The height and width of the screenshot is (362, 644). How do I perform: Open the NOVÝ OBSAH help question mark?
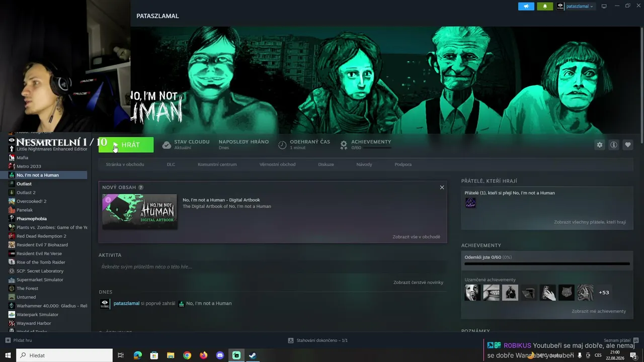click(141, 188)
